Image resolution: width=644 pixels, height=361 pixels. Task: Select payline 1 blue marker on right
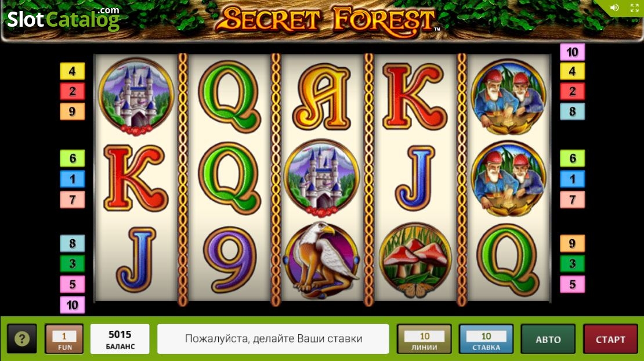(572, 179)
